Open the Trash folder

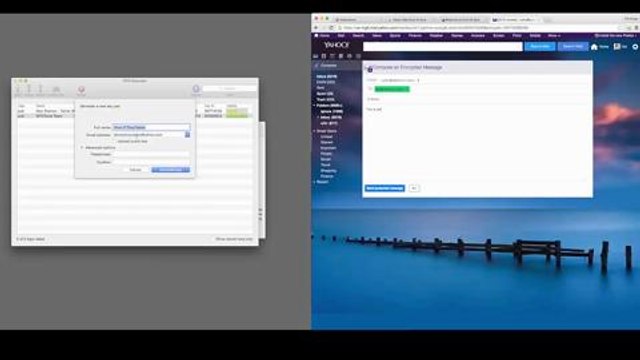tap(325, 99)
